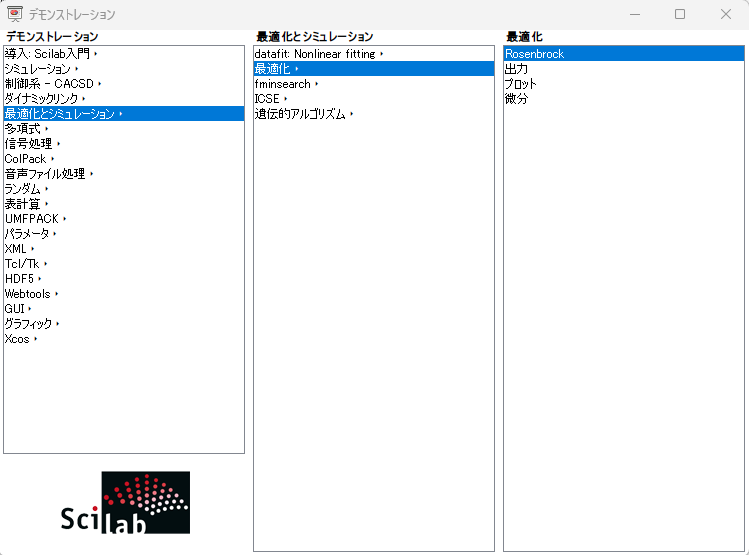Run the プロット demo
The height and width of the screenshot is (555, 749).
pos(521,84)
